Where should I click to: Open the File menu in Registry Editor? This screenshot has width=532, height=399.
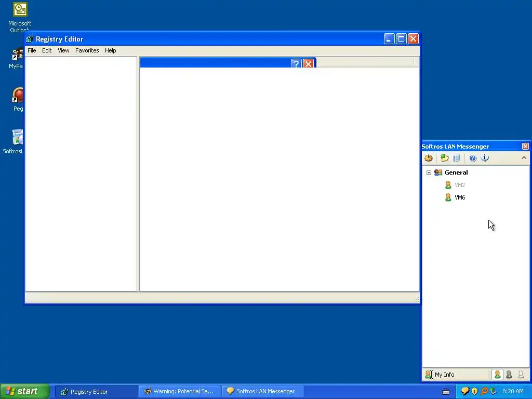click(x=32, y=50)
